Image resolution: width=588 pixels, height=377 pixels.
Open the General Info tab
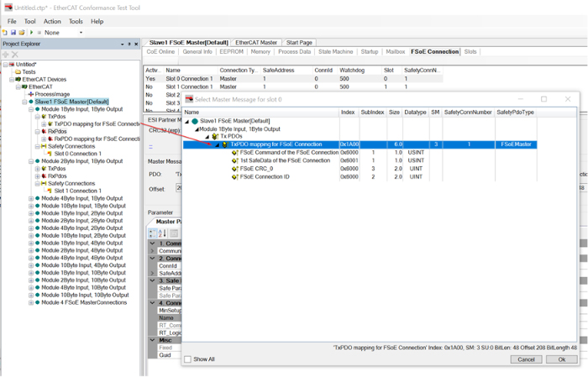point(197,52)
